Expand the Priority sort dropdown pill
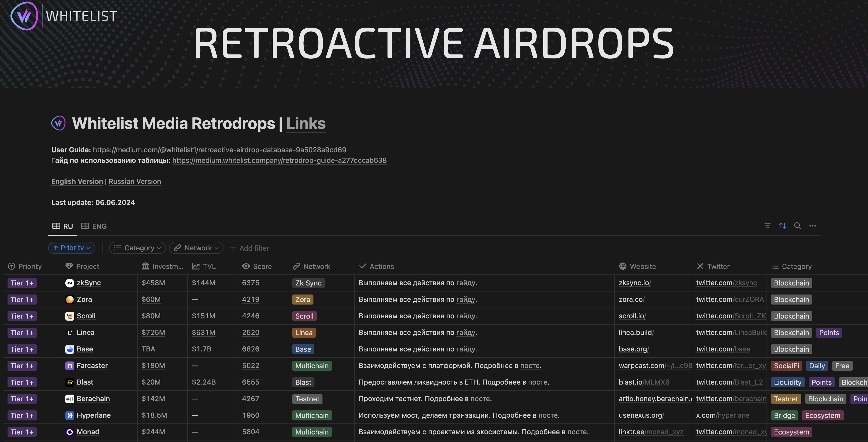This screenshot has width=868, height=442. point(72,248)
